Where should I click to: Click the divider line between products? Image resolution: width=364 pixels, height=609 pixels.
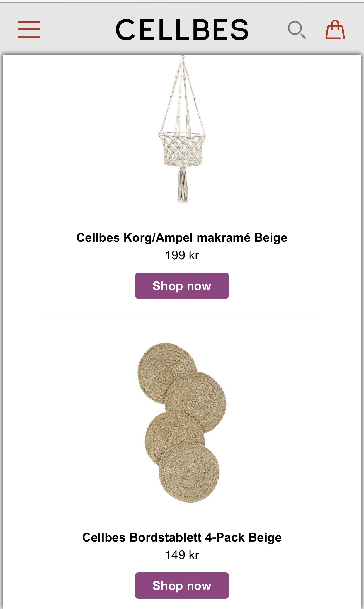(182, 317)
